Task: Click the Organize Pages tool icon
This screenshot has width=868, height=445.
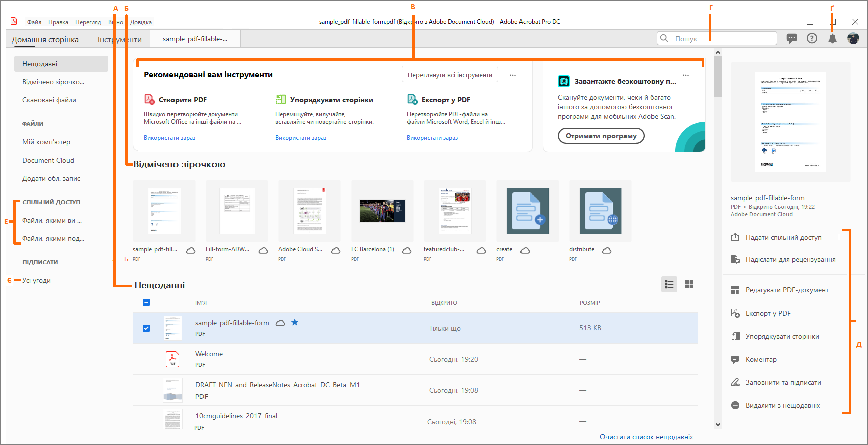Action: 281,99
